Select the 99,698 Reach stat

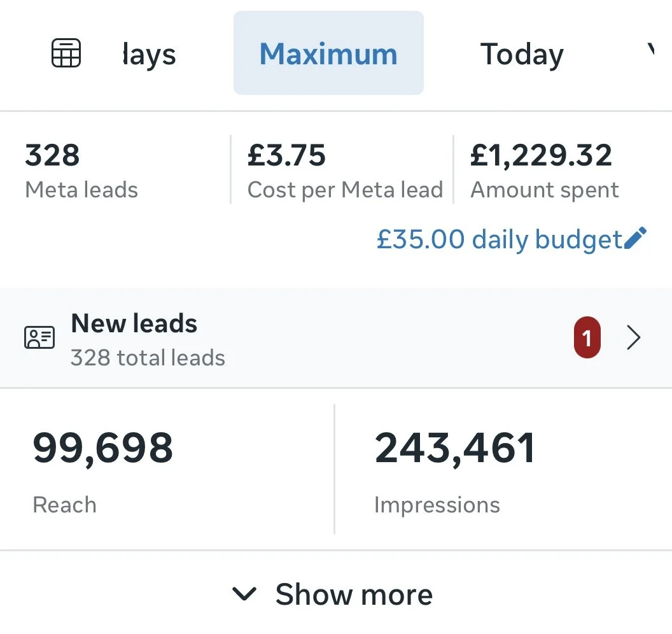103,472
